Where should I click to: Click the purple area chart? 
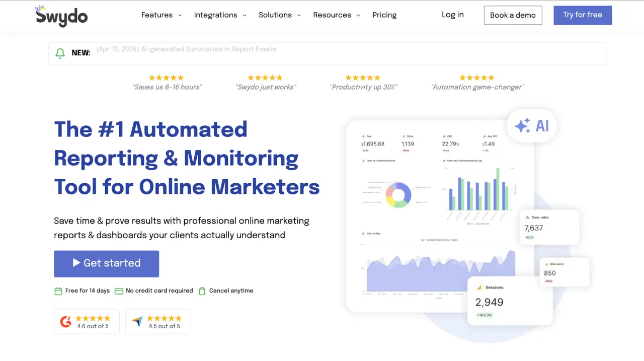pos(441,271)
